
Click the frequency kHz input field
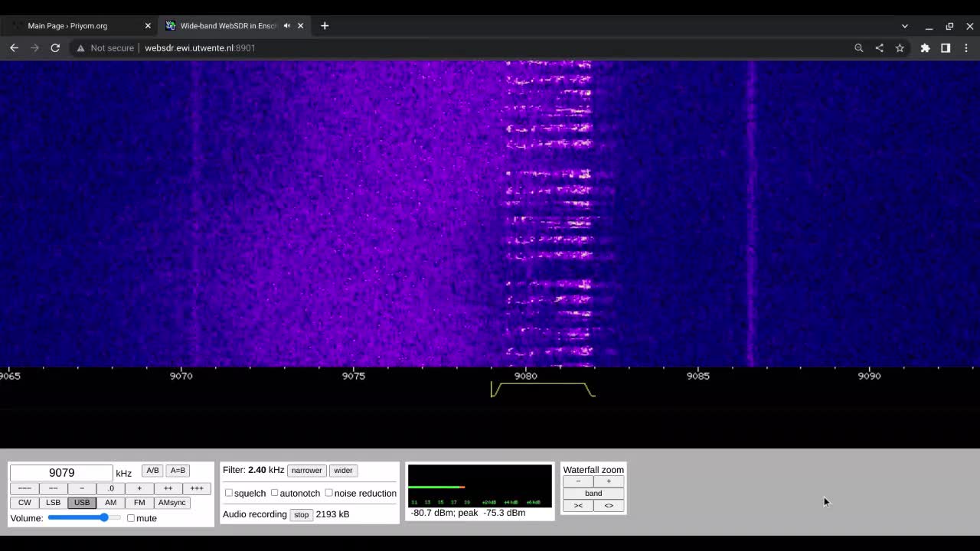(x=61, y=473)
